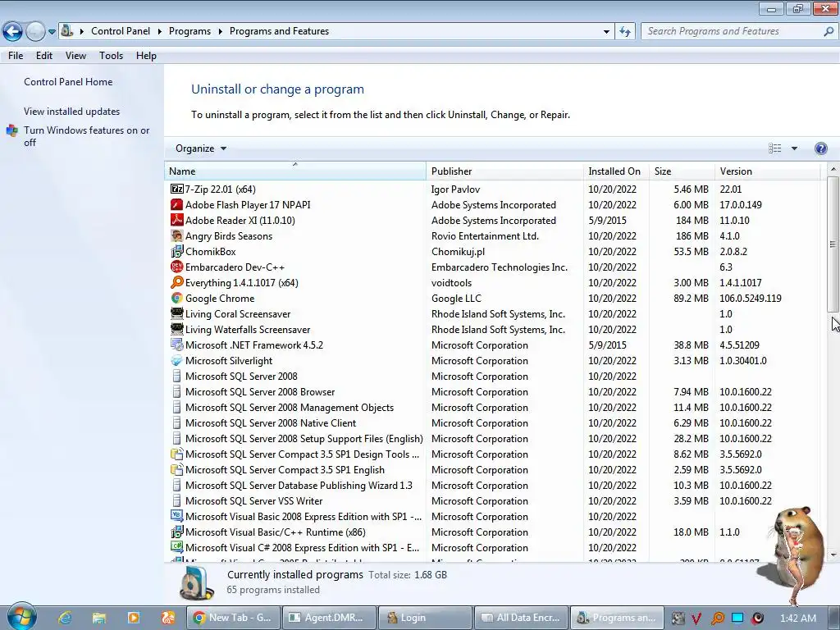Expand the arrow after Programs breadcrumb
The image size is (840, 630).
tap(220, 32)
